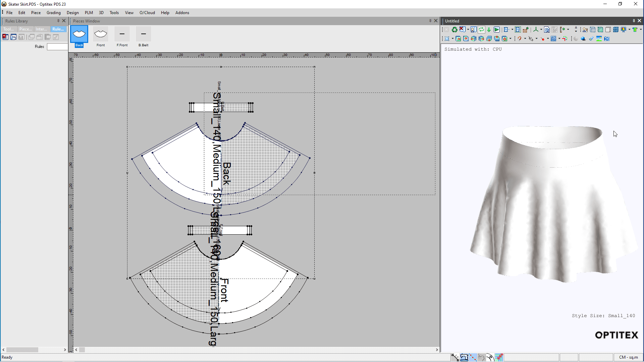This screenshot has width=644, height=362.
Task: Click the green down arrow icon
Action: (x=489, y=29)
